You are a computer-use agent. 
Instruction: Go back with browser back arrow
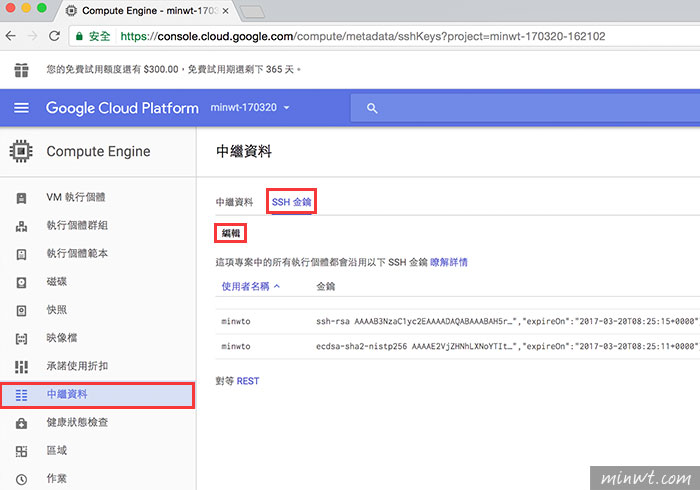pos(11,36)
